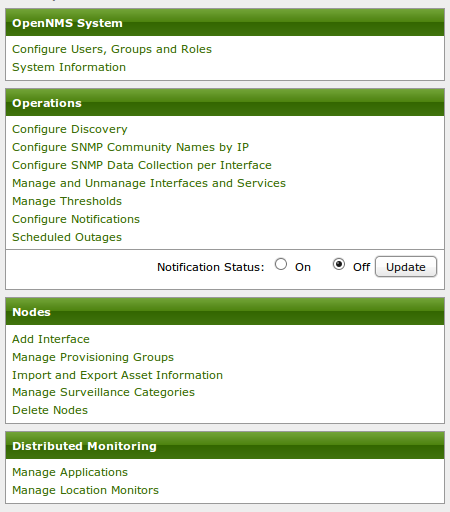Image resolution: width=450 pixels, height=512 pixels.
Task: Select the Notification Status Off radio button
Action: pos(339,264)
